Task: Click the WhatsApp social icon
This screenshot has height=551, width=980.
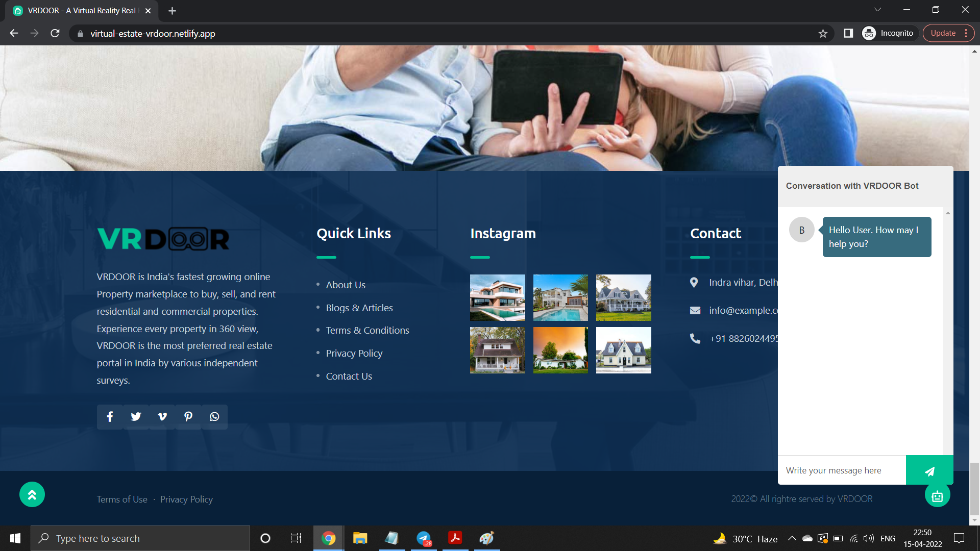Action: 214,417
